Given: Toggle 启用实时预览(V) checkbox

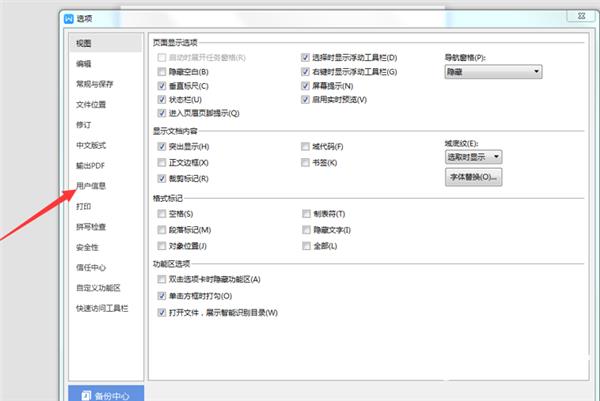Looking at the screenshot, I should [305, 99].
